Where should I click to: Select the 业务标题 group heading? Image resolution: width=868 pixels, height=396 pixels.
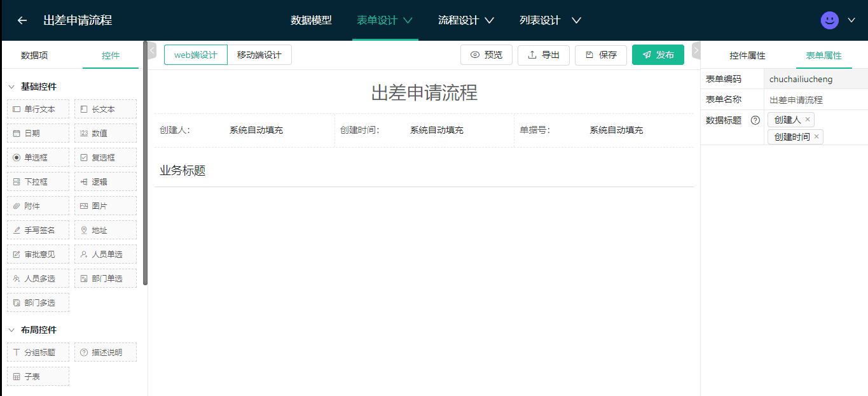[424, 171]
